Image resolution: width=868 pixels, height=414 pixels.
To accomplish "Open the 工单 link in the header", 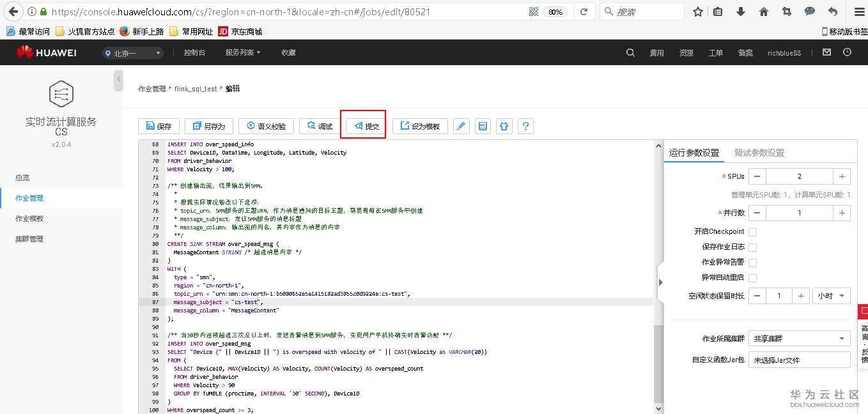I will click(x=716, y=53).
